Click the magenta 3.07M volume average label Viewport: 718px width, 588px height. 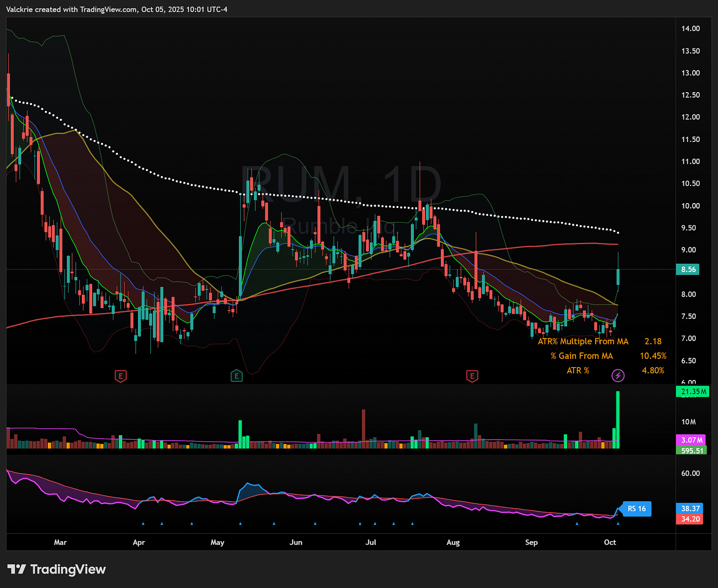coord(691,440)
